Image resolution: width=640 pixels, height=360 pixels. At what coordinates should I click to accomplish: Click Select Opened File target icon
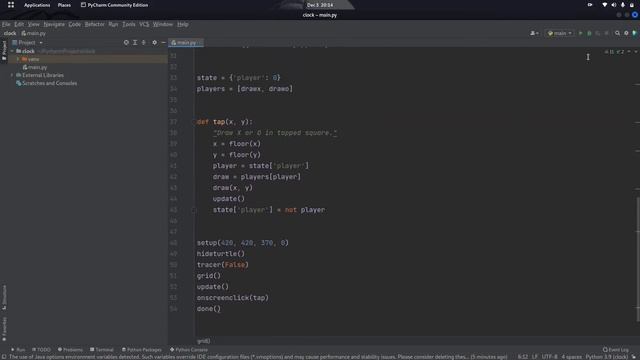pos(126,42)
